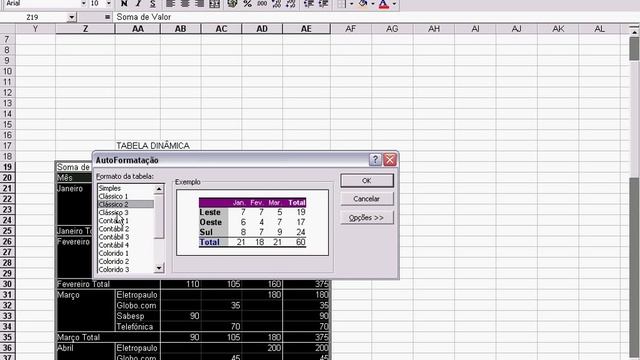Click the format list scrollbar thumb
640x360 pixels.
(159, 216)
